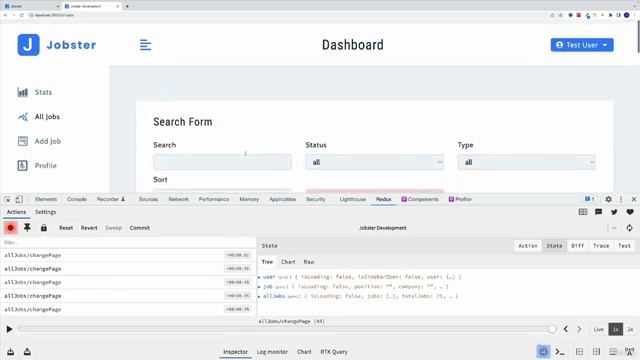Click the action timeline slider handle

tap(552, 329)
